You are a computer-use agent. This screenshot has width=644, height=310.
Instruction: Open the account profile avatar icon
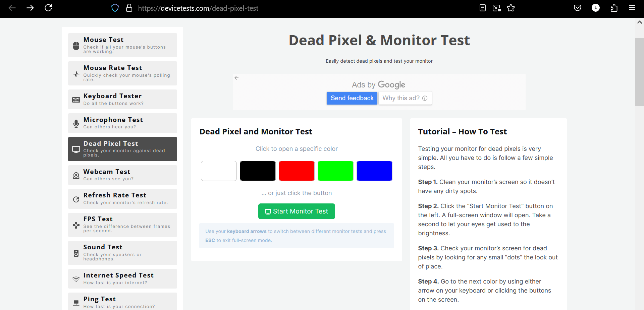pos(596,8)
